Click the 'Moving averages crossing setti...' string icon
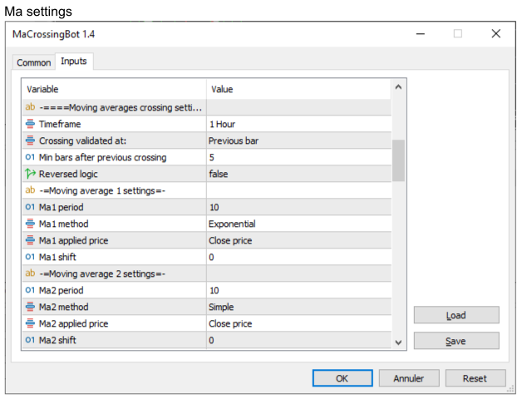532x399 pixels. (x=30, y=107)
